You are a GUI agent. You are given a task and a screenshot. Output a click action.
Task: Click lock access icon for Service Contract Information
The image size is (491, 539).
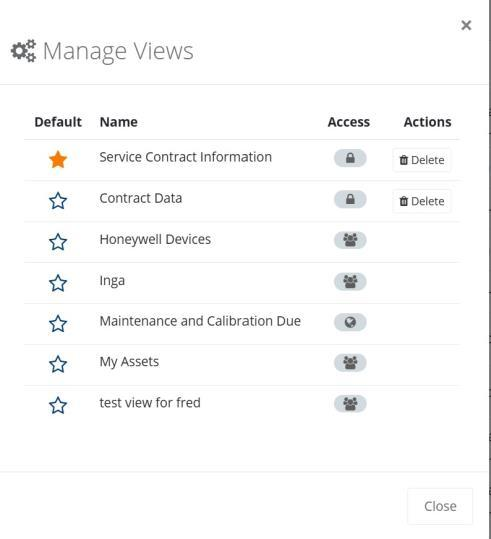pos(350,158)
